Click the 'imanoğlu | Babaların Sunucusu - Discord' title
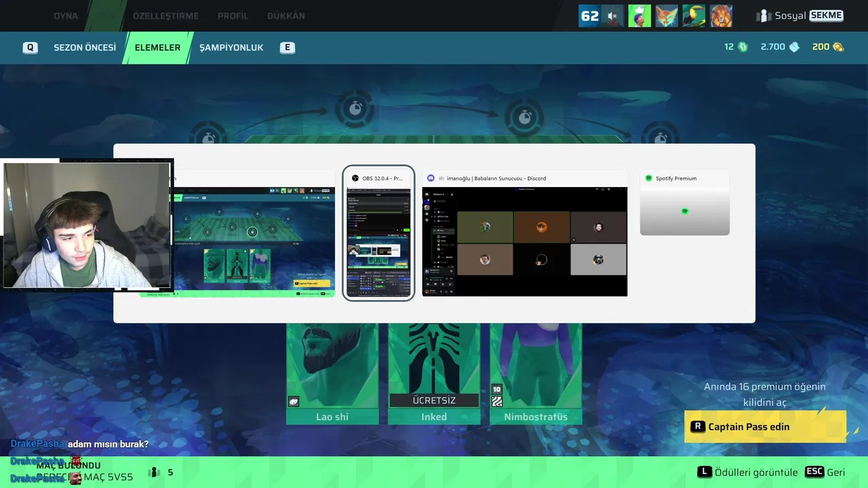Viewport: 868px width, 488px height. (496, 178)
